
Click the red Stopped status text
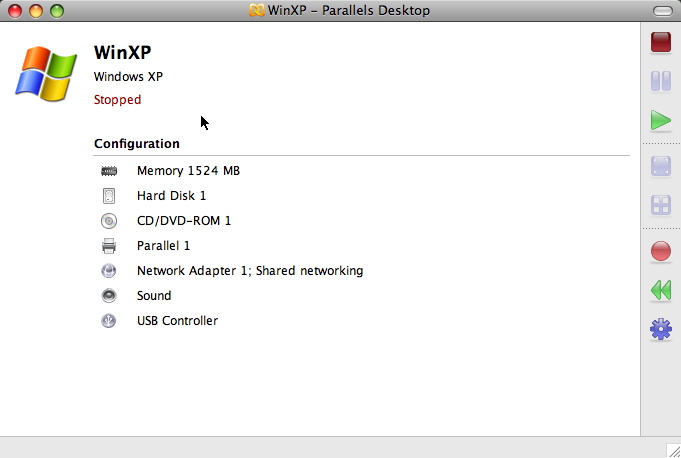(x=117, y=100)
